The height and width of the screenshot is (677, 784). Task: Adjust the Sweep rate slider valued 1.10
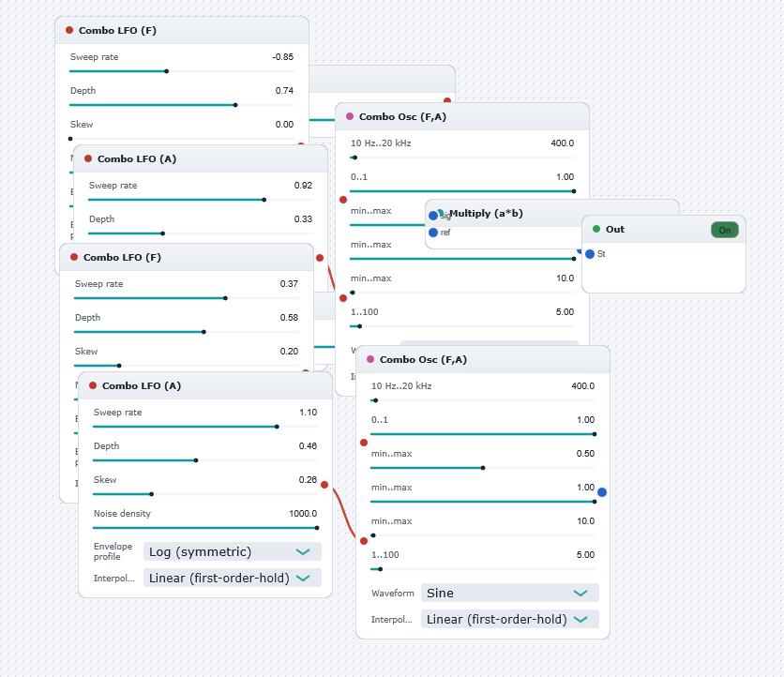click(205, 427)
